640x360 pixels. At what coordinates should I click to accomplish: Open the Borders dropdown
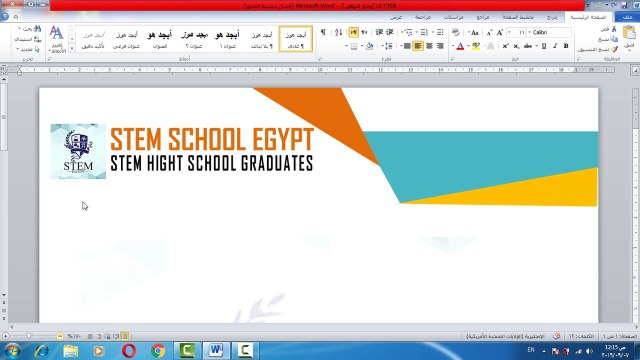pos(347,46)
